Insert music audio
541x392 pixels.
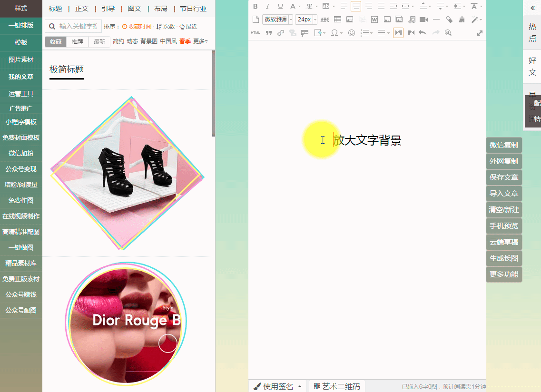[x=412, y=20]
